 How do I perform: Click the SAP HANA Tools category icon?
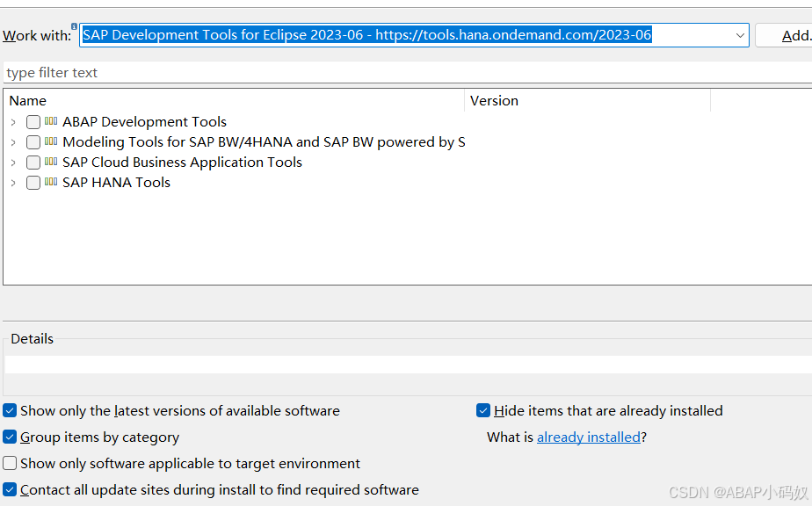point(51,182)
